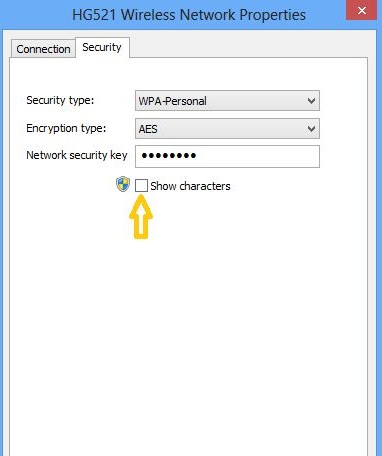
Task: Click the UAC shield icon beside Show characters
Action: 123,184
